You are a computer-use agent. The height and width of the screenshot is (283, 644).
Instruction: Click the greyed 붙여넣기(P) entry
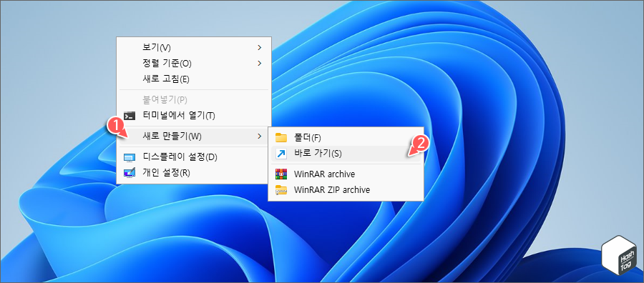(x=194, y=99)
